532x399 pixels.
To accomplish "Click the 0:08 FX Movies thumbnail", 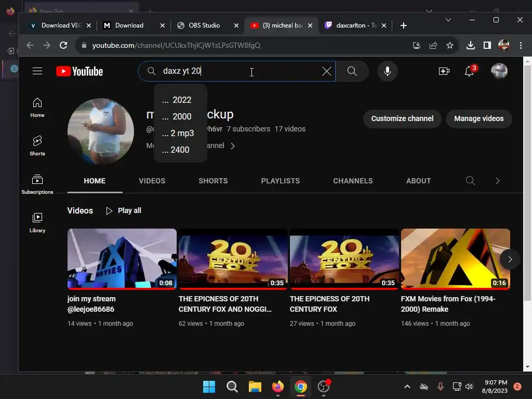I will pos(122,259).
